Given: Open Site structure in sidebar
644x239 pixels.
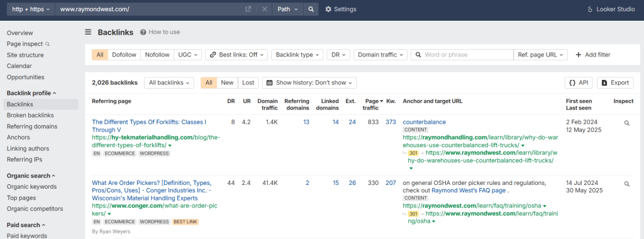Looking at the screenshot, I should (x=25, y=55).
